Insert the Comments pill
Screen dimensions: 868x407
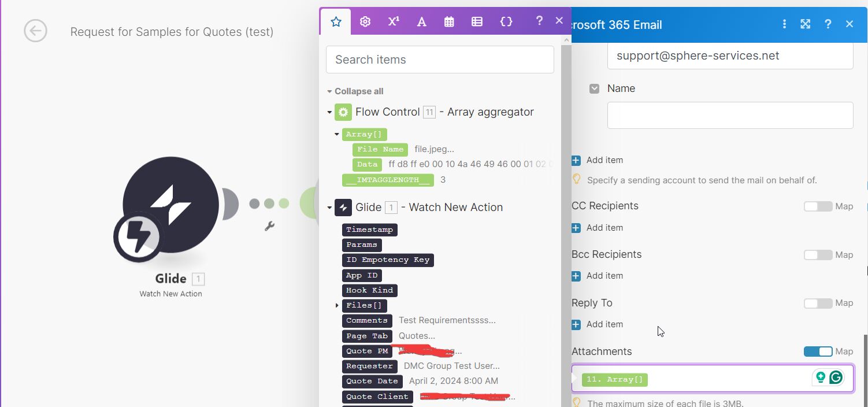pos(367,320)
